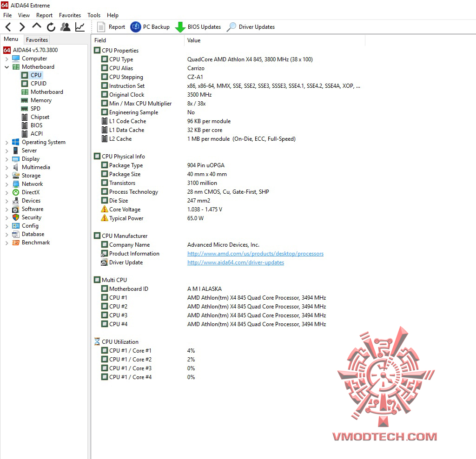Image resolution: width=476 pixels, height=459 pixels.
Task: Click the Database icon in tree
Action: 16,234
